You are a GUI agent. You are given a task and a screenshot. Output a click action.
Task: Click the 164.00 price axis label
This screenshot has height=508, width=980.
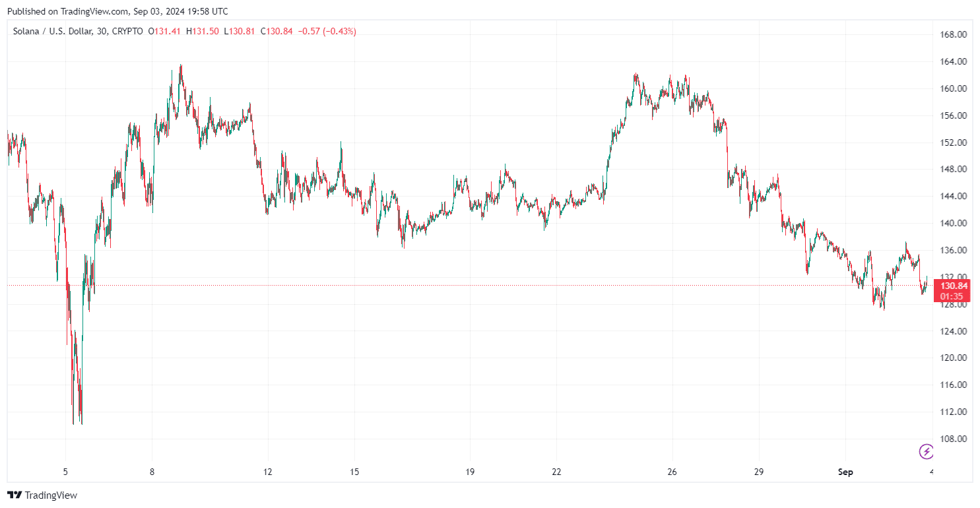[954, 61]
